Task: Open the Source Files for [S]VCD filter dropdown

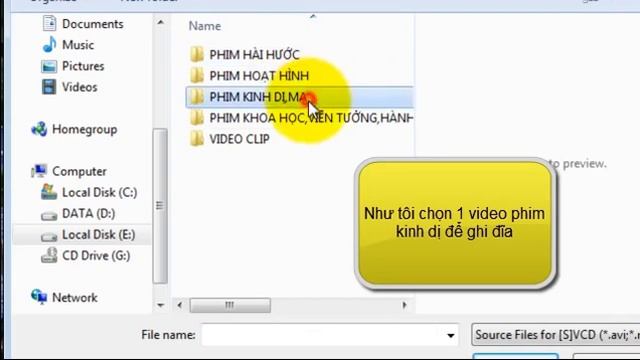Action: 556,335
